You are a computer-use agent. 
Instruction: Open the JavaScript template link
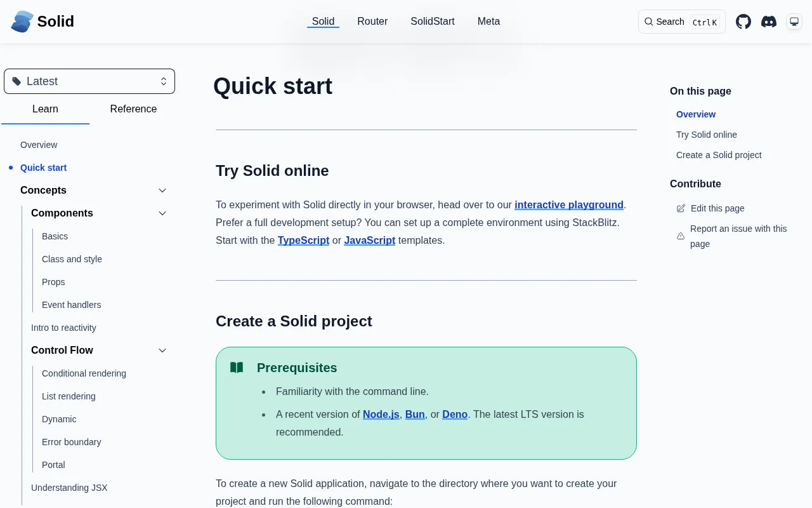370,241
